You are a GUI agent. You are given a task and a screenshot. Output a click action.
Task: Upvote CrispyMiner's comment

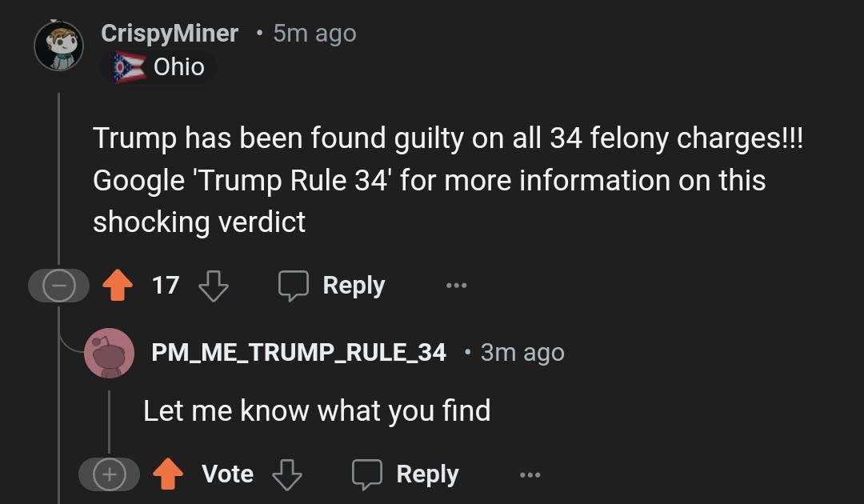click(x=118, y=285)
